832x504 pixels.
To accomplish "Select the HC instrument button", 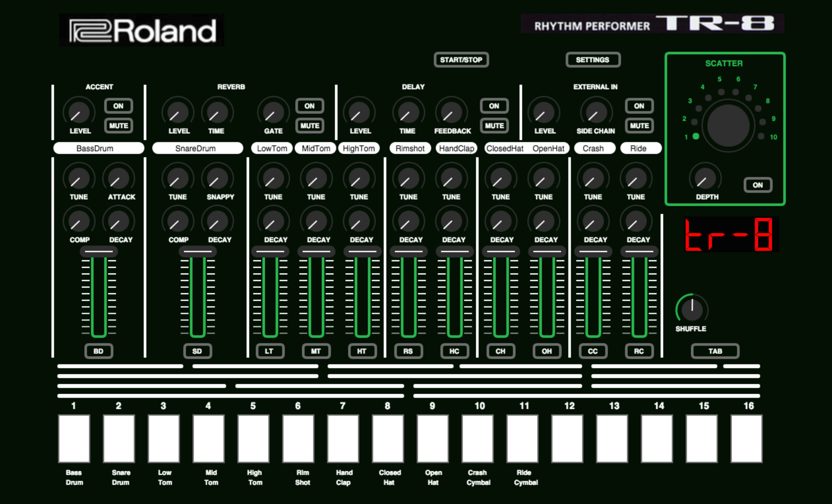I will [x=455, y=351].
